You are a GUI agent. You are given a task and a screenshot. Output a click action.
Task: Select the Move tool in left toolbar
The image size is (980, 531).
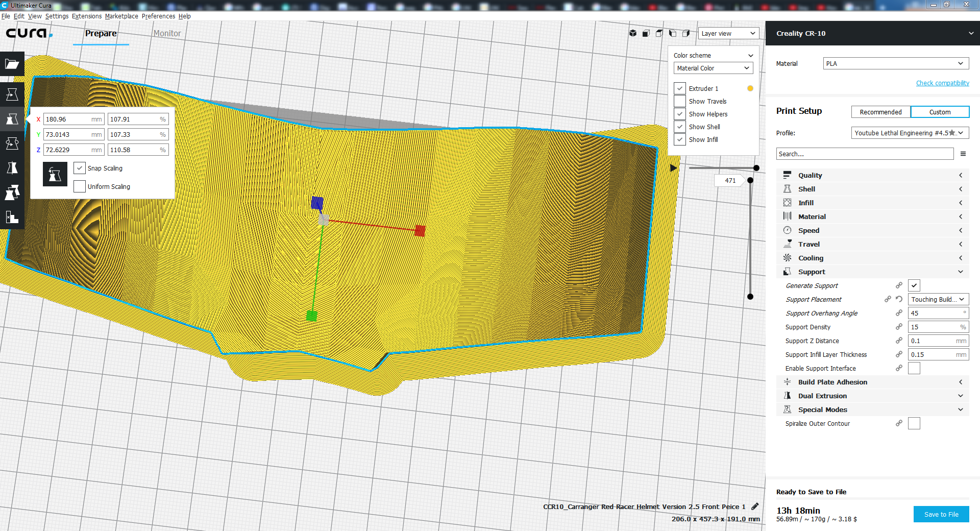coord(12,94)
